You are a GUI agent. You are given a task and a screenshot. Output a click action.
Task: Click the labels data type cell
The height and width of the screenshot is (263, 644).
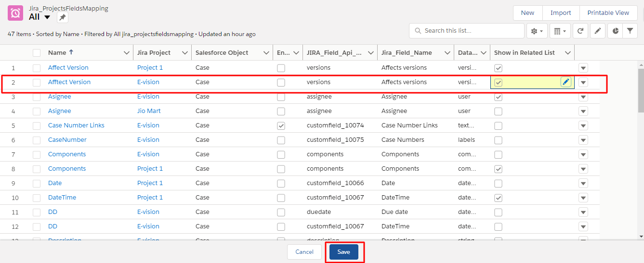pos(466,140)
